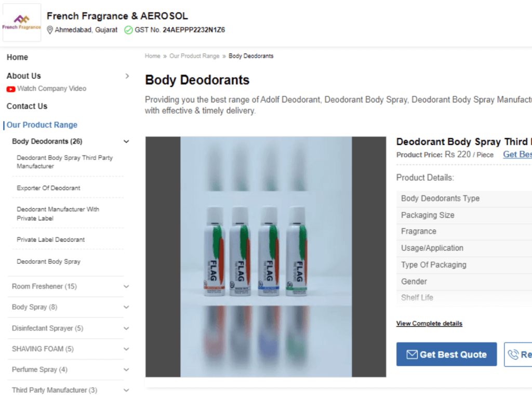Click the envelope icon on Get Best Quote
This screenshot has width=532, height=399.
point(412,354)
